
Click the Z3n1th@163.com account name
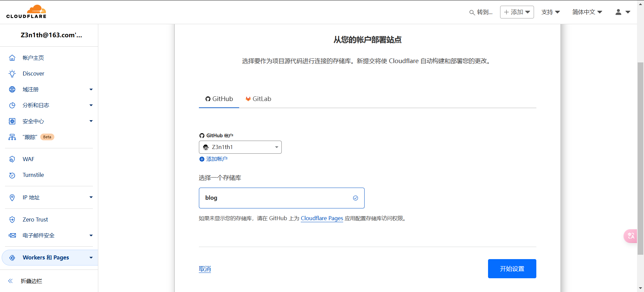(51, 35)
